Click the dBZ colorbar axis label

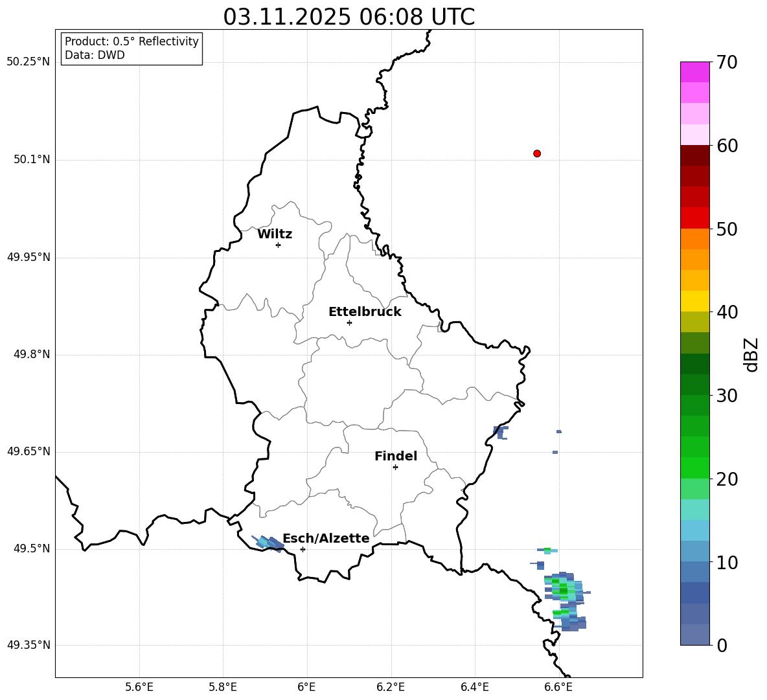pos(751,354)
